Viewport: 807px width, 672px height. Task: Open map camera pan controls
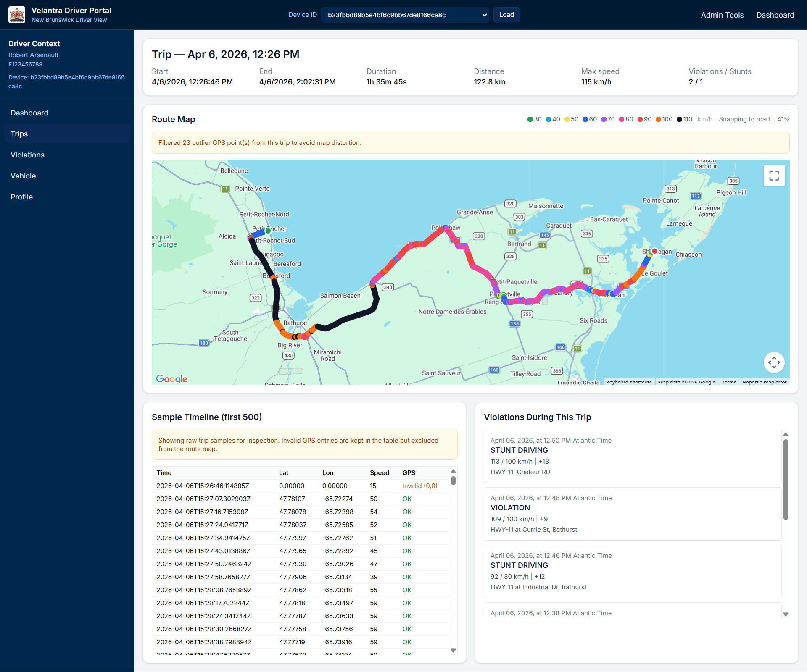tap(774, 362)
